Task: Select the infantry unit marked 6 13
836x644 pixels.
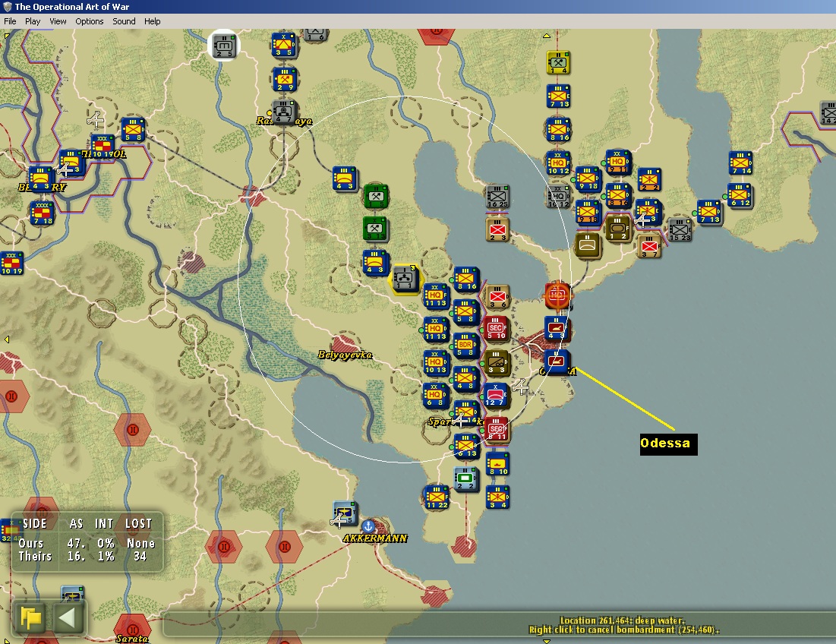Action: [x=466, y=446]
